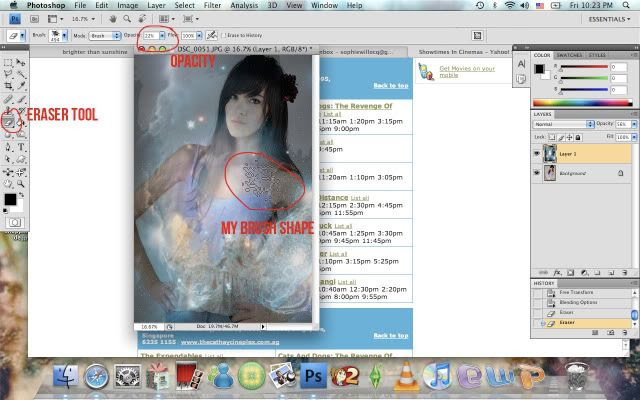Select the Move tool

pos(20,62)
